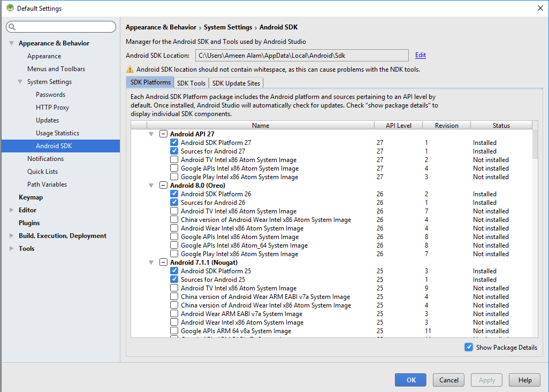Screen dimensions: 549x392
Task: Switch to the SDK Tools tab
Action: (191, 83)
